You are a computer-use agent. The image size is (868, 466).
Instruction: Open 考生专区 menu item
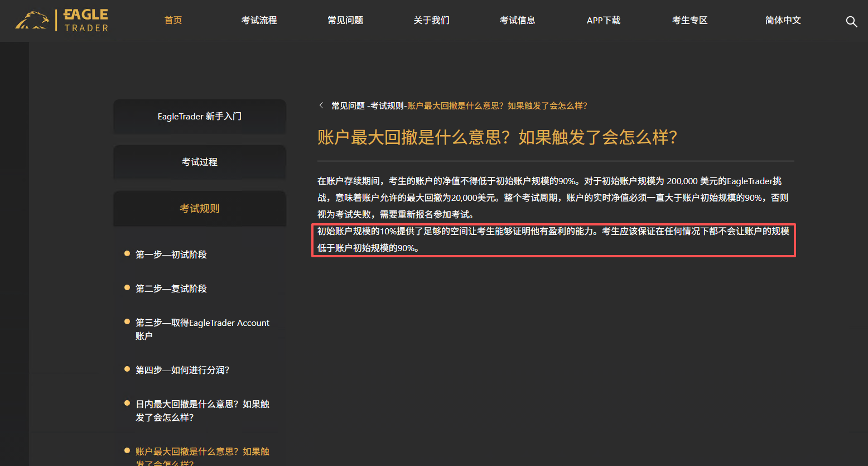point(689,20)
